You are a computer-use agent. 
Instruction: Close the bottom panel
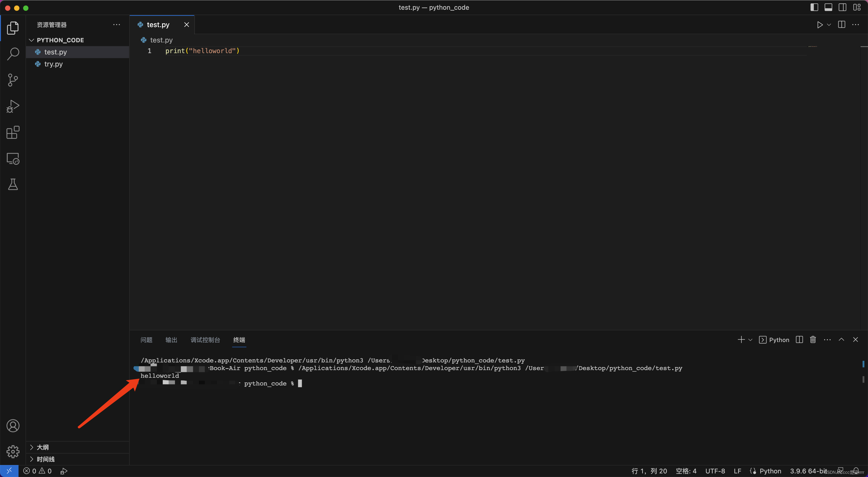pos(855,340)
